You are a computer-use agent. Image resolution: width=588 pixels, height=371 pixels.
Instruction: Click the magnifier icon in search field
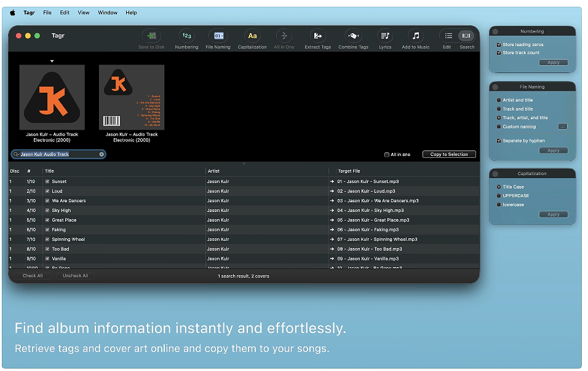[16, 154]
